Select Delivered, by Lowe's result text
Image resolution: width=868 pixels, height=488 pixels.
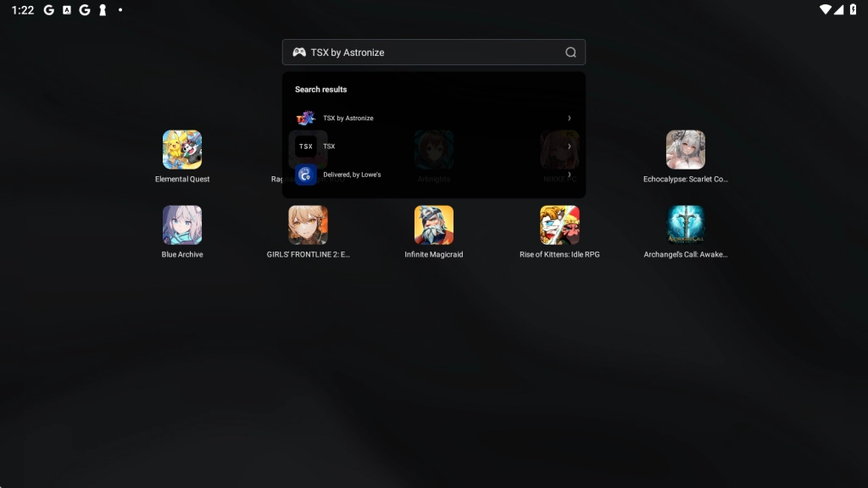coord(352,175)
